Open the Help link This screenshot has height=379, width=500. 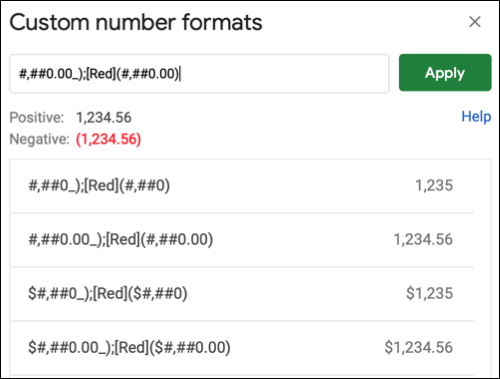click(476, 117)
